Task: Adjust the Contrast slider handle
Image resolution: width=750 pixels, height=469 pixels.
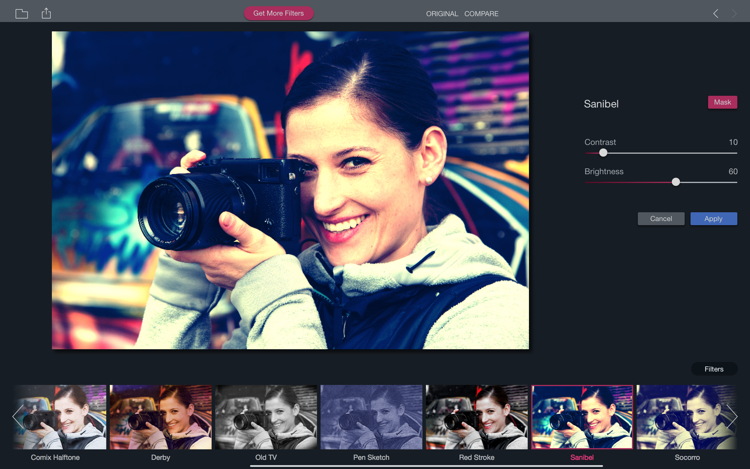Action: (x=603, y=153)
